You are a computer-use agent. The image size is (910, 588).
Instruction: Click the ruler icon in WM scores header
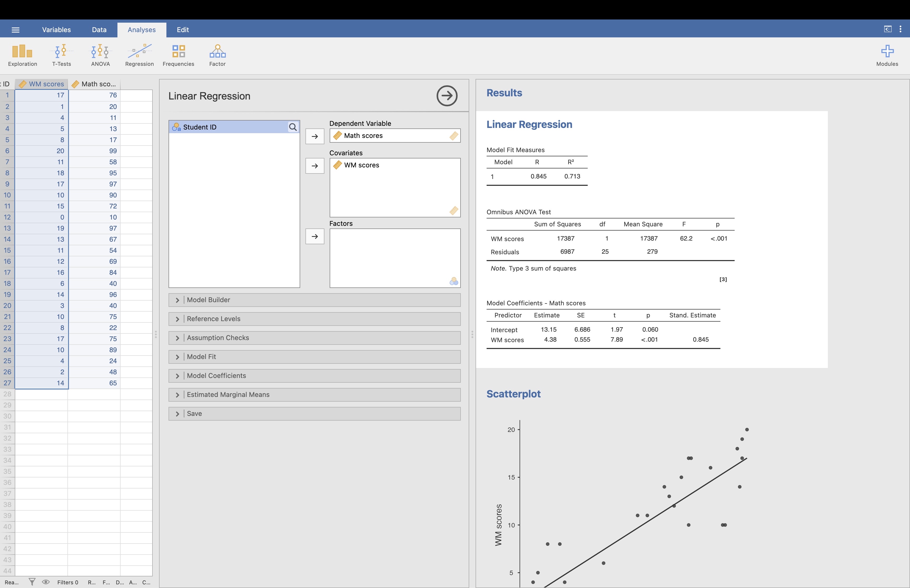23,84
